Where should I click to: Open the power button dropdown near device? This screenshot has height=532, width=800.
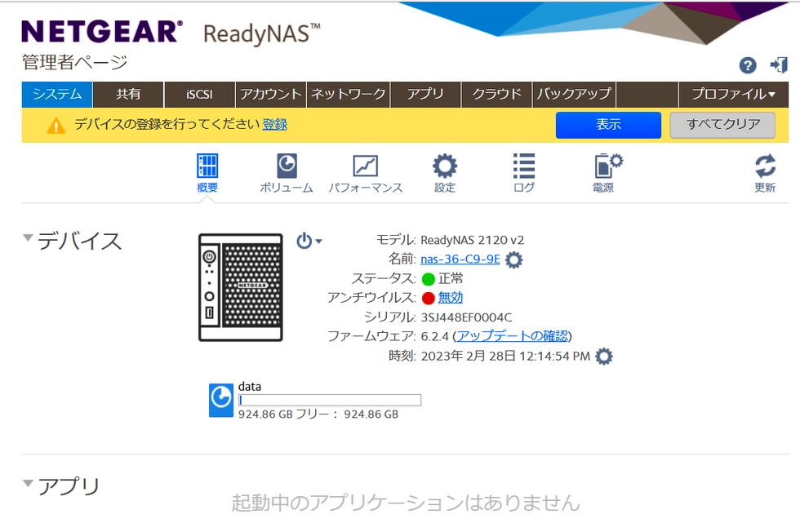[309, 242]
